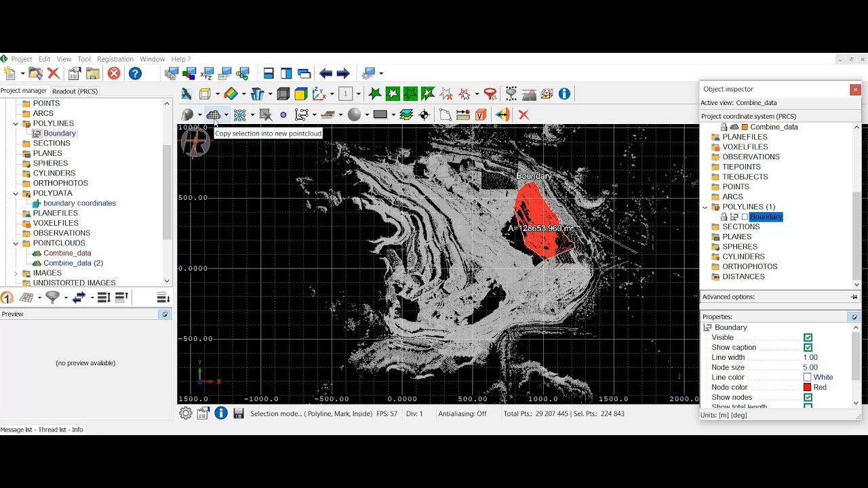Check the Boundary visibility box in Object inspector
This screenshot has width=868, height=488.
coord(745,217)
